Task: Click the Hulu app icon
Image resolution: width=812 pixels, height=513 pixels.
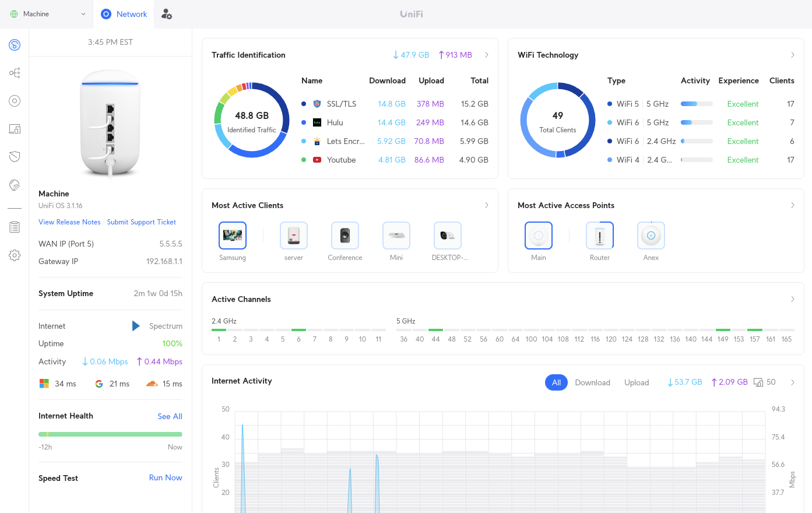Action: click(x=317, y=122)
